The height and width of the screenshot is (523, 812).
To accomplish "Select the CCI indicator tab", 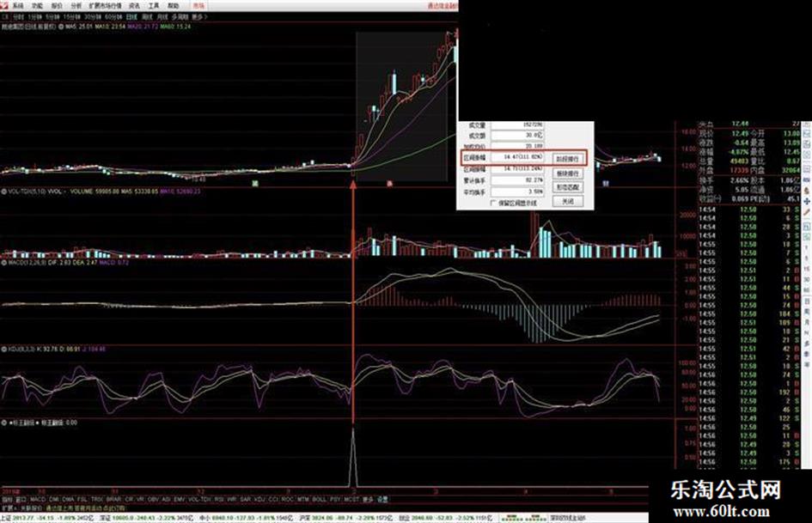I will (x=273, y=500).
